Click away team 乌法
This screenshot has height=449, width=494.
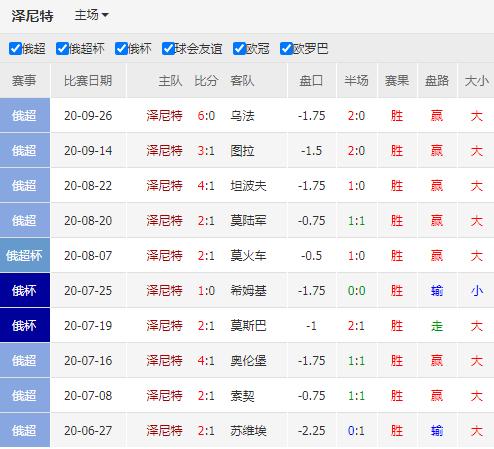point(242,116)
